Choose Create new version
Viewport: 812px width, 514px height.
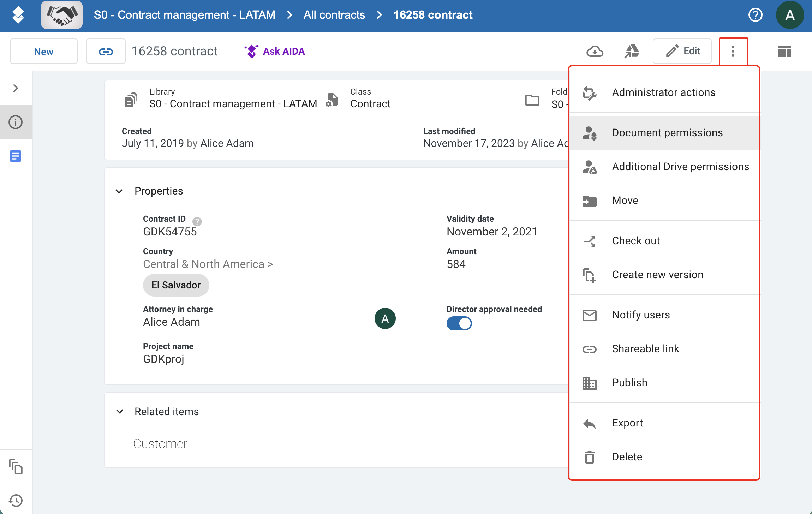664,275
